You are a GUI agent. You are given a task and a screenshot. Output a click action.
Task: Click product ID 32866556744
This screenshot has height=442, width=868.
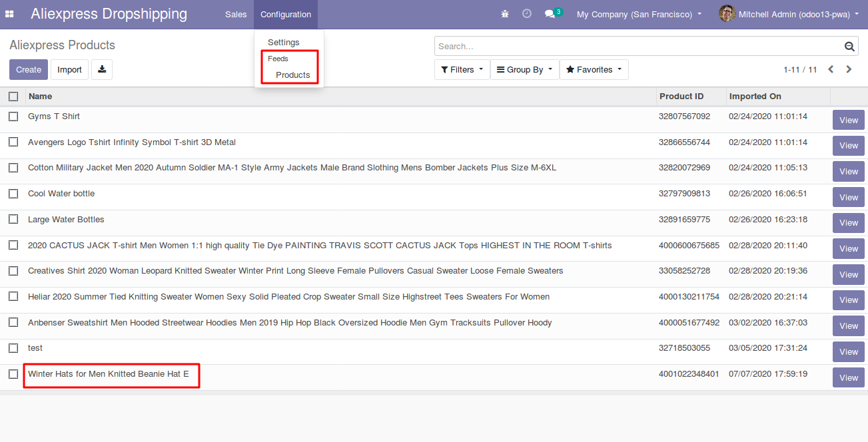684,142
